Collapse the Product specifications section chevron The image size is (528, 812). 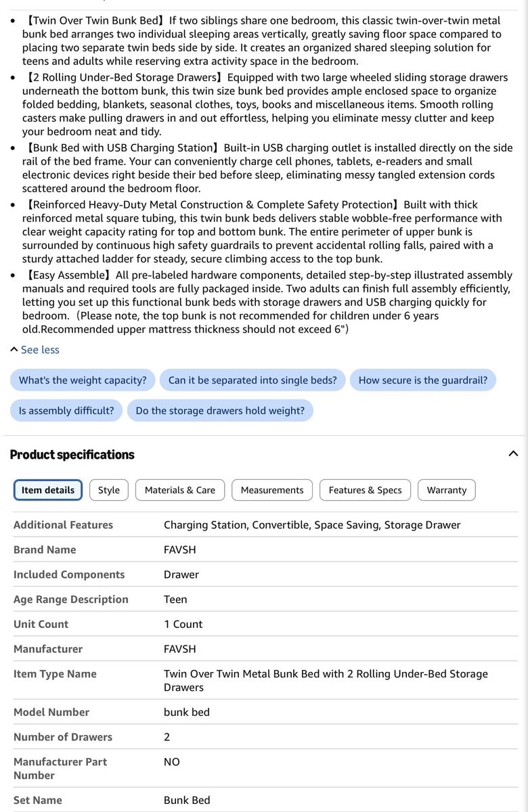pos(512,454)
